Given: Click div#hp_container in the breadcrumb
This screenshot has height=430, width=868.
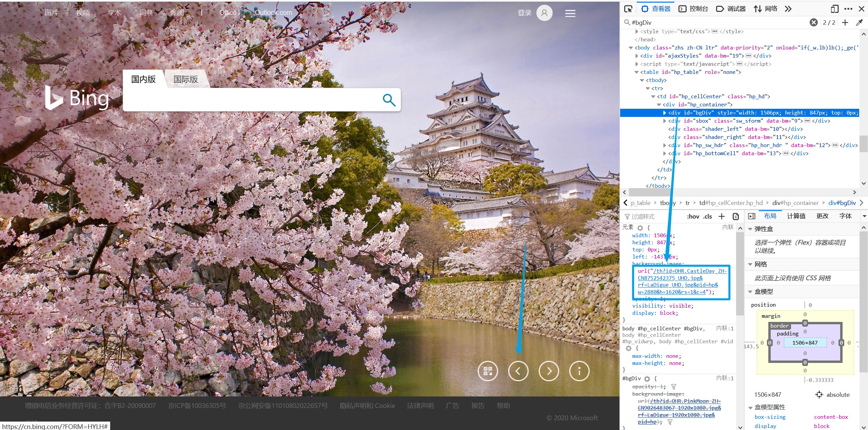Looking at the screenshot, I should coord(795,203).
